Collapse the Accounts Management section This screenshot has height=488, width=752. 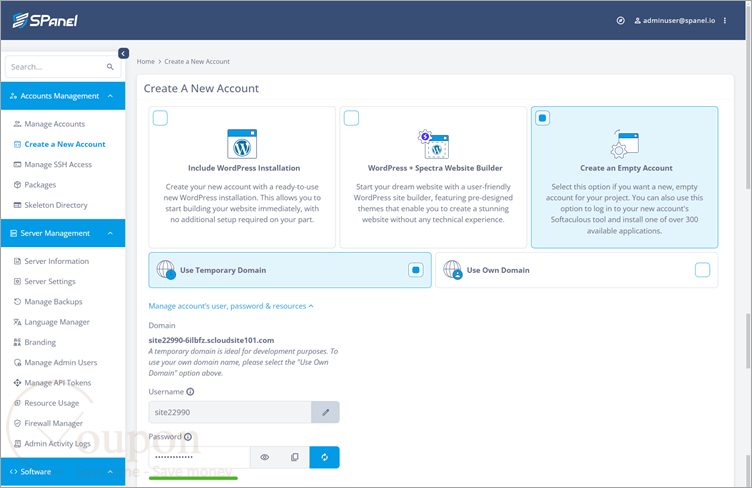tap(63, 96)
